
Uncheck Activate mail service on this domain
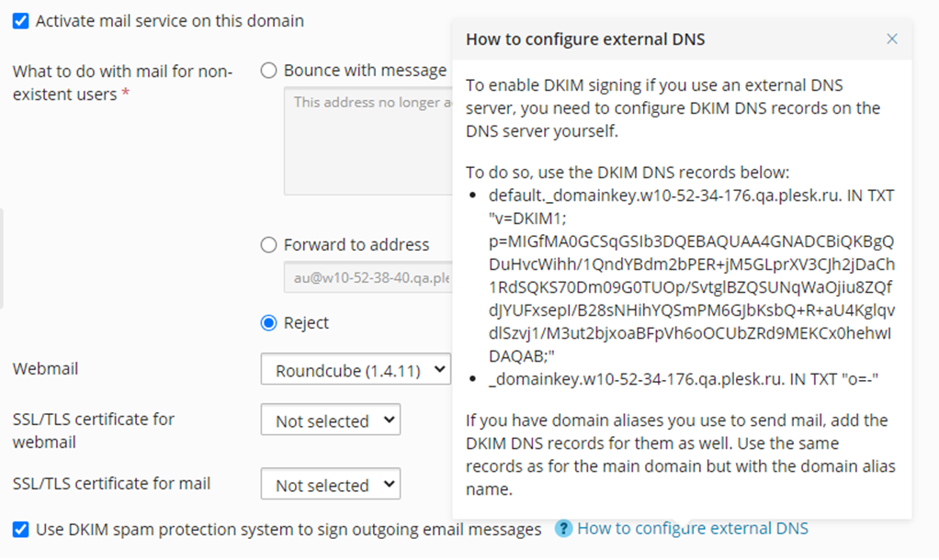click(x=20, y=20)
